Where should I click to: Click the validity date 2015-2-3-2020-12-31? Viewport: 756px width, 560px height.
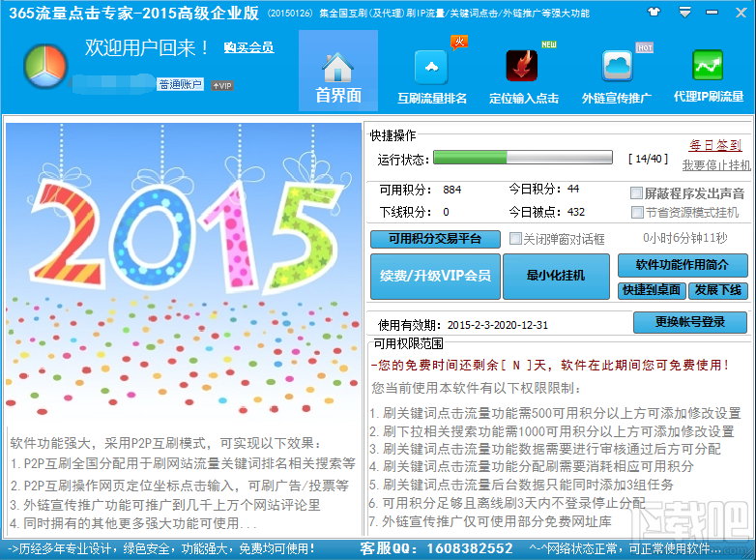pyautogui.click(x=498, y=325)
